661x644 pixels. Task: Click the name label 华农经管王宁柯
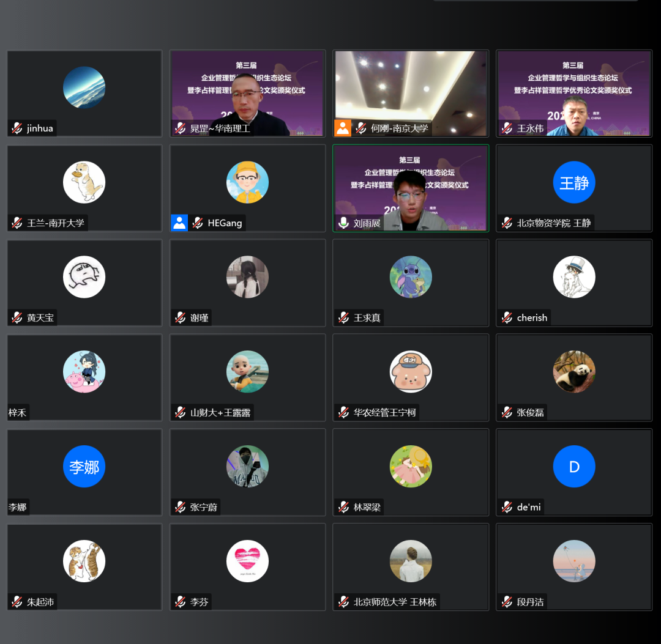pyautogui.click(x=384, y=412)
